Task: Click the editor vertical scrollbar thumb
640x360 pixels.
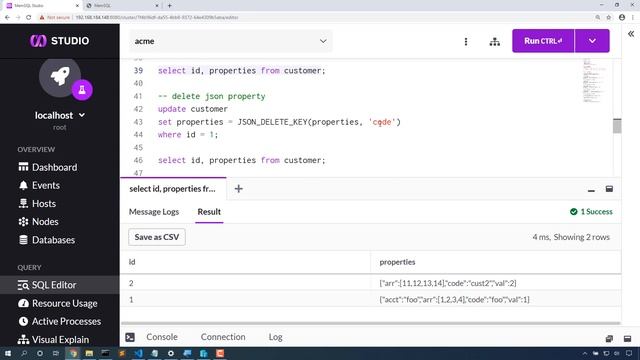Action: (617, 126)
